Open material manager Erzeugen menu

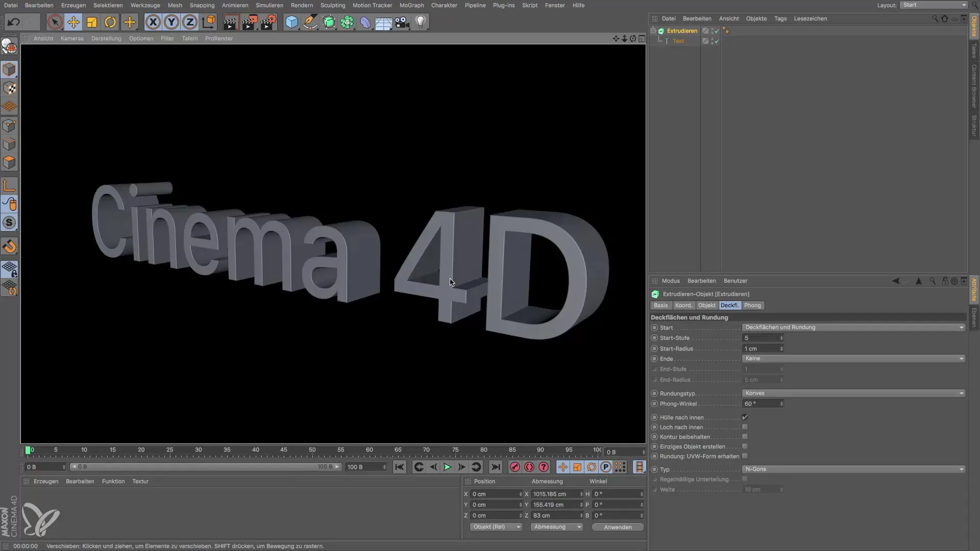click(x=46, y=481)
